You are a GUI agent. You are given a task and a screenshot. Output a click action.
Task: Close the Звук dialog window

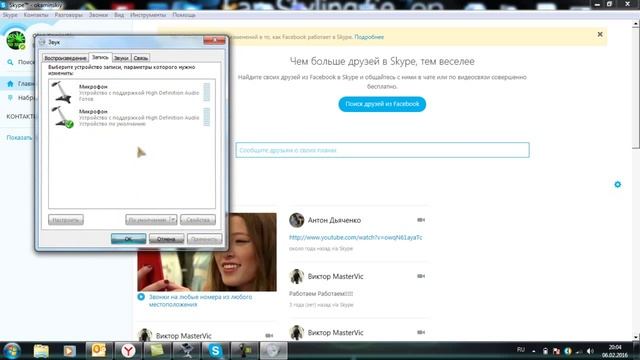214,40
